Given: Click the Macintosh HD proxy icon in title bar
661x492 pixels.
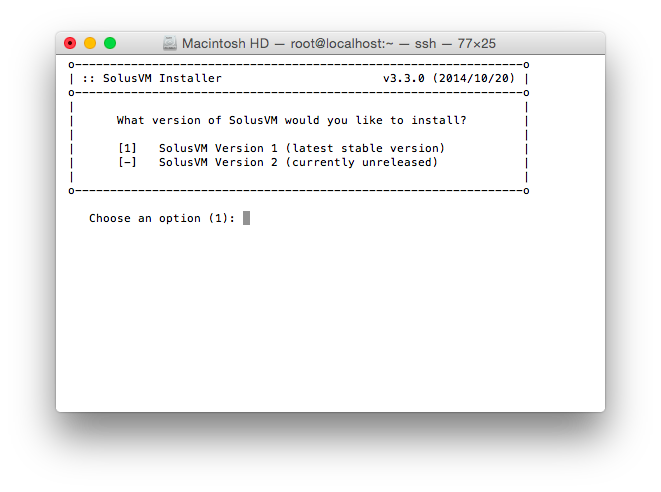Looking at the screenshot, I should [170, 44].
